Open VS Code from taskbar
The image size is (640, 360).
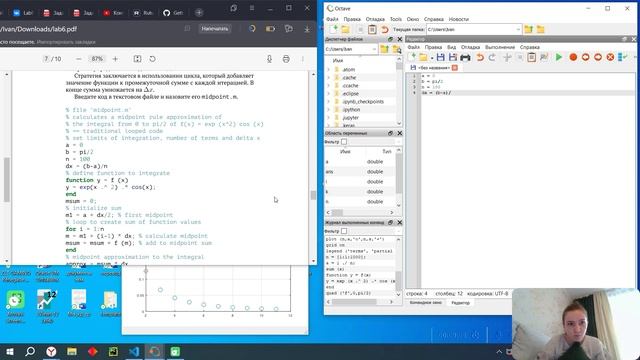(x=134, y=351)
